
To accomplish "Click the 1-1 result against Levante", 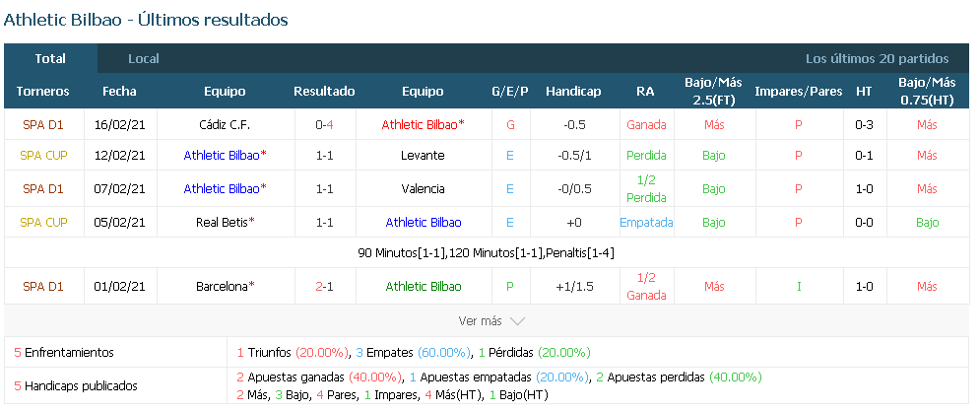I will [x=324, y=156].
